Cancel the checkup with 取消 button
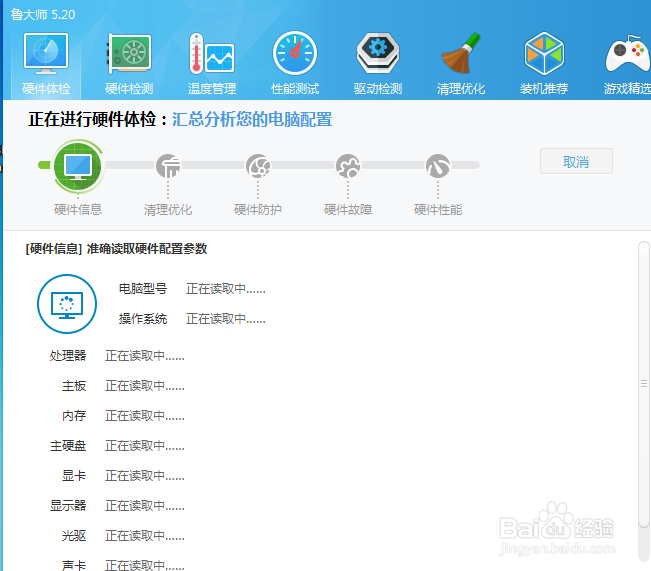The image size is (651, 571). (x=576, y=161)
